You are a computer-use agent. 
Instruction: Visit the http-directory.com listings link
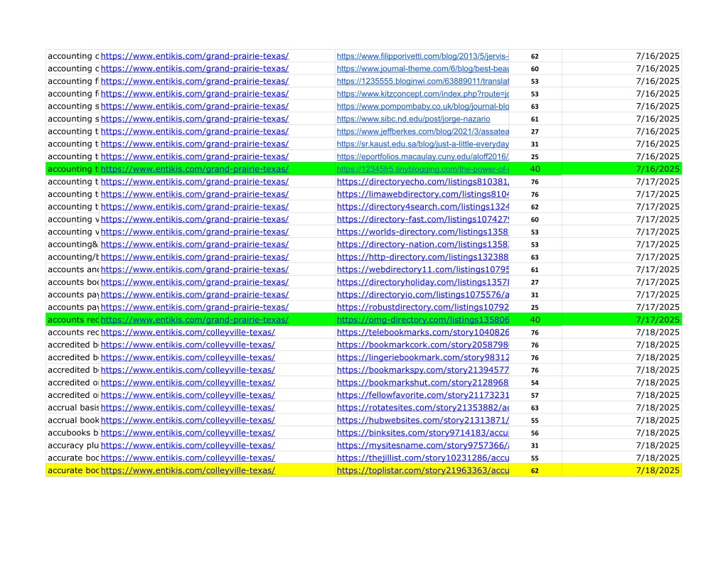tap(422, 256)
